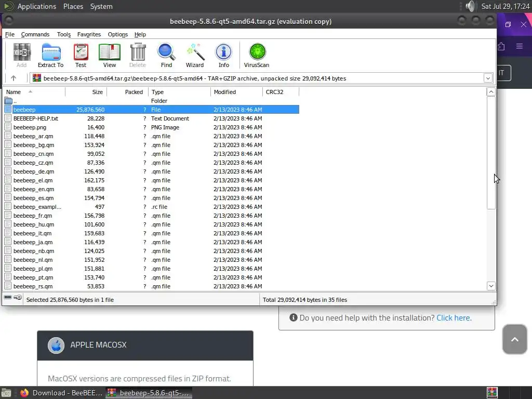532x399 pixels.
Task: Select the beebeep file row
Action: [152, 110]
